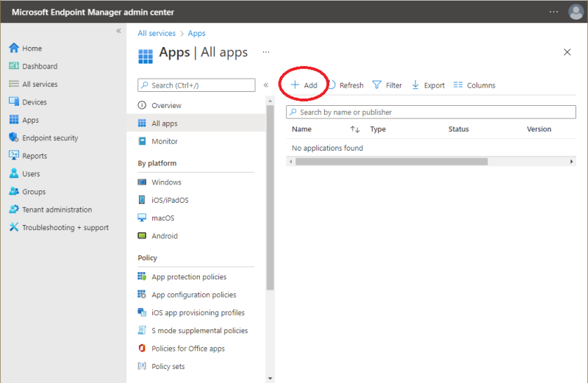
Task: Click S mode supplemental policies icon
Action: pyautogui.click(x=142, y=330)
